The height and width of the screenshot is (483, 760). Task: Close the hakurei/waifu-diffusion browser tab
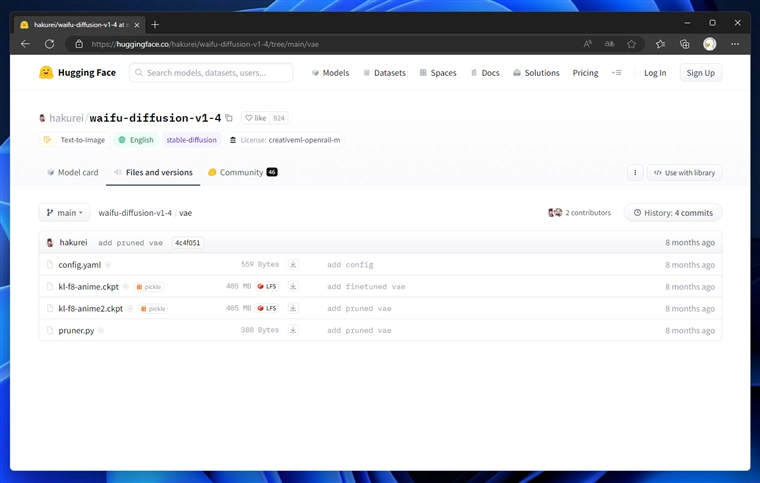click(x=137, y=25)
